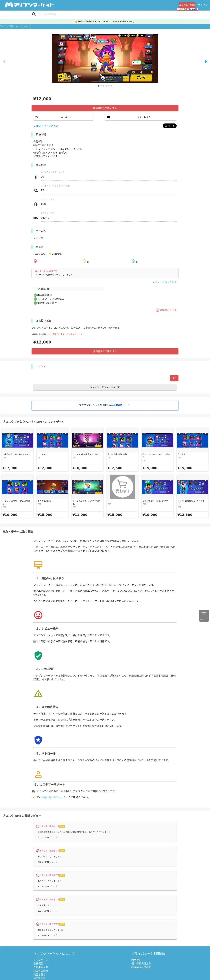Click the patrol star shield icon
Screen dimensions: 210x980
coord(38,740)
